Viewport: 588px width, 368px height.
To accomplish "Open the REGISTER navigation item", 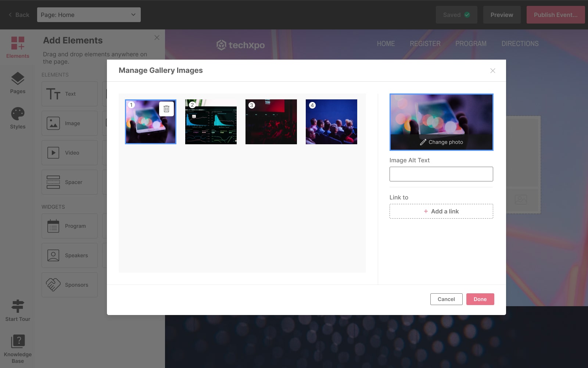I will [x=425, y=43].
